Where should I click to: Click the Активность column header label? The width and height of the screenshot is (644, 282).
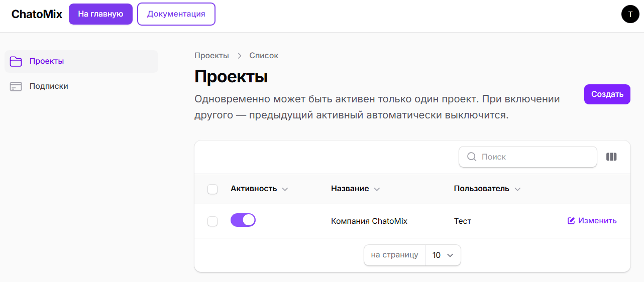[x=254, y=189]
